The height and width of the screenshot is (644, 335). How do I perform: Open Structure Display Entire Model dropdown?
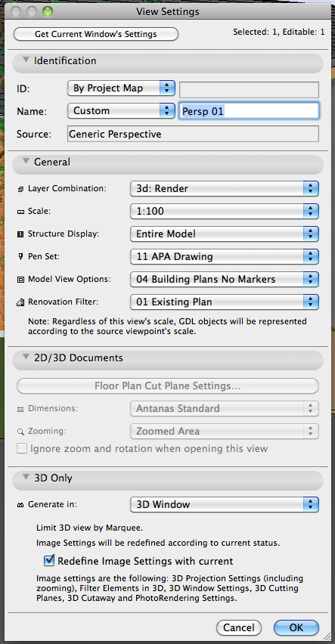tap(225, 234)
